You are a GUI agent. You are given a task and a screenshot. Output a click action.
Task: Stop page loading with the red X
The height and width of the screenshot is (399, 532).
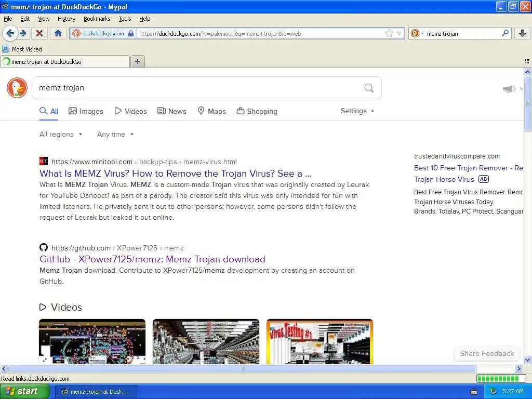(x=39, y=33)
